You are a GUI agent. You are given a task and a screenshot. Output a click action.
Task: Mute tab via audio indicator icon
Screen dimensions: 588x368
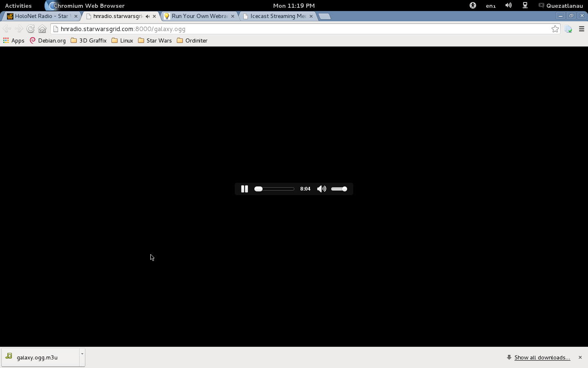click(x=147, y=16)
